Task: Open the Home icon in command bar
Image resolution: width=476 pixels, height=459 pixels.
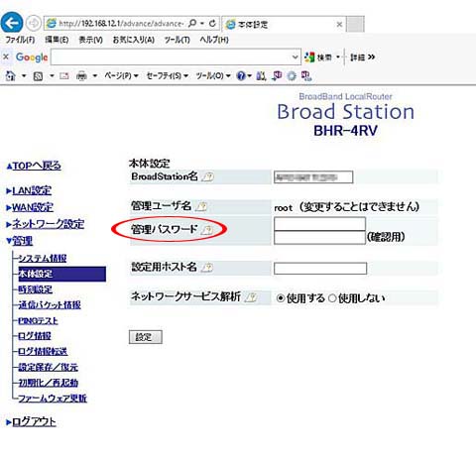Action: point(10,76)
